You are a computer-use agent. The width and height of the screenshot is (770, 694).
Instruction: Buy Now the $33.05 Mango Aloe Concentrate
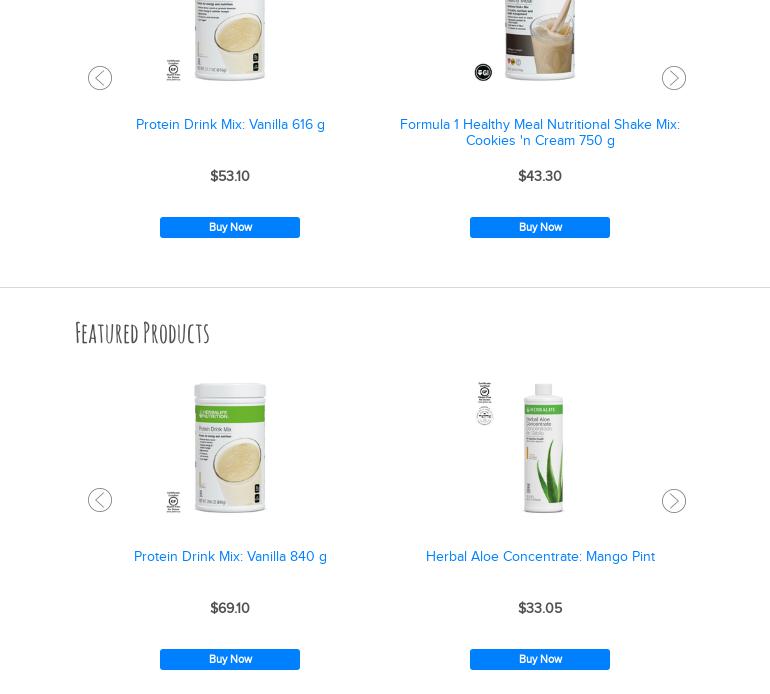click(x=540, y=659)
